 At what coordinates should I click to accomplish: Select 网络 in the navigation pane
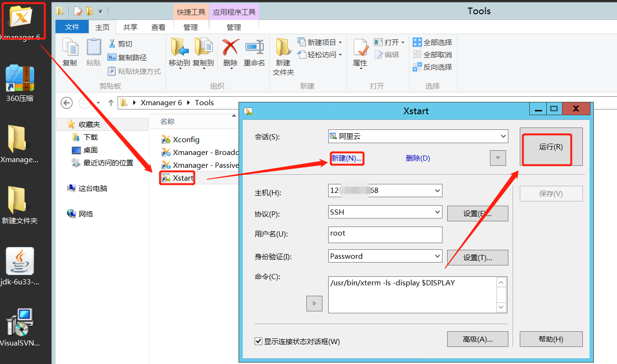point(81,214)
